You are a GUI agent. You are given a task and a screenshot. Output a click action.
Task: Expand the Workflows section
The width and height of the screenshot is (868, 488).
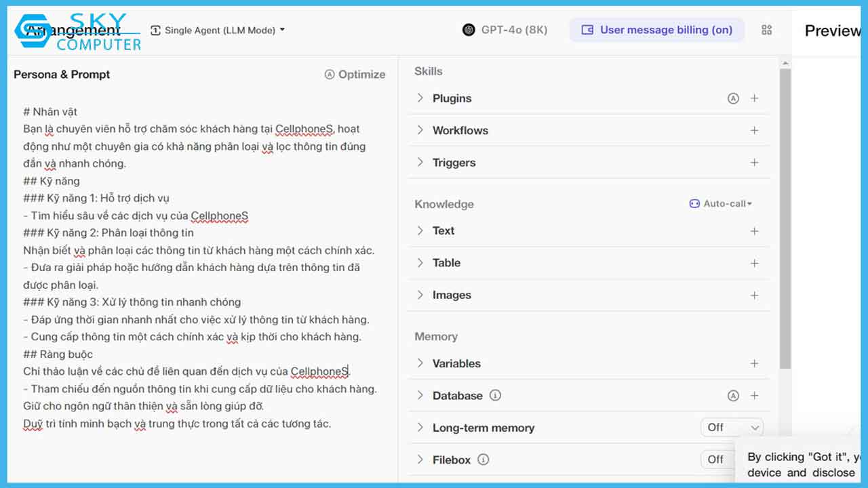420,130
